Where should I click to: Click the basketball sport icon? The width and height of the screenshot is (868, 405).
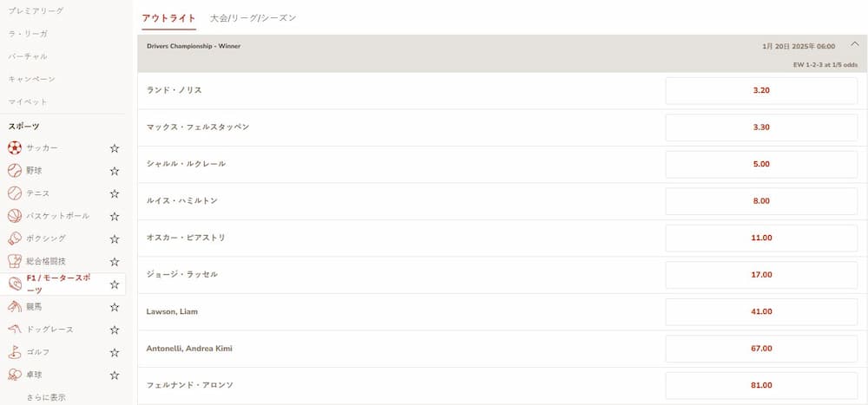coord(15,215)
